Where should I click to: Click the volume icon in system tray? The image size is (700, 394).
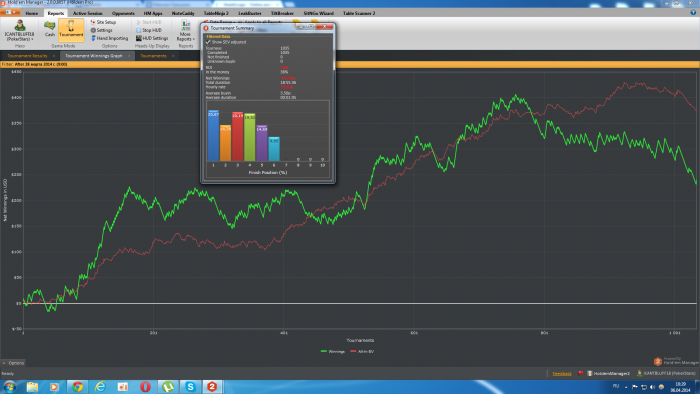click(x=652, y=387)
